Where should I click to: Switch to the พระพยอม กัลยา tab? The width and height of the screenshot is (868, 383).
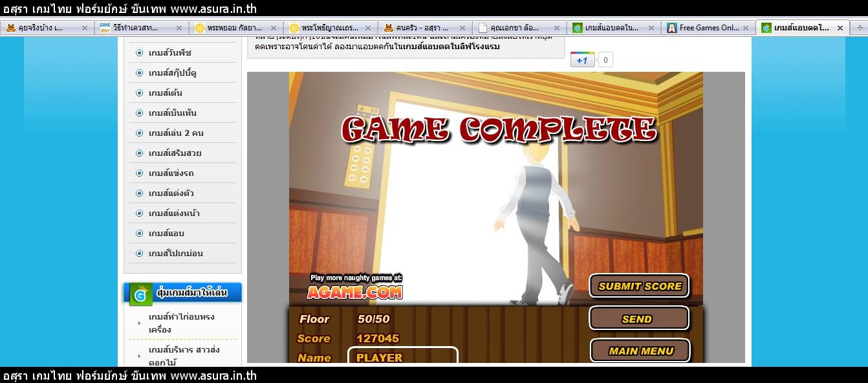tap(235, 28)
